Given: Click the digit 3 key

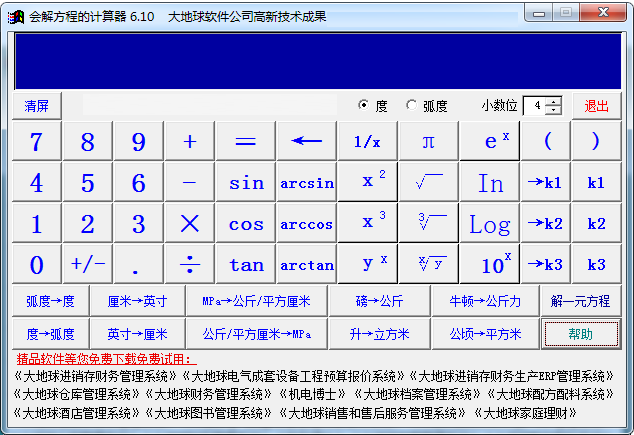Looking at the screenshot, I should (139, 223).
